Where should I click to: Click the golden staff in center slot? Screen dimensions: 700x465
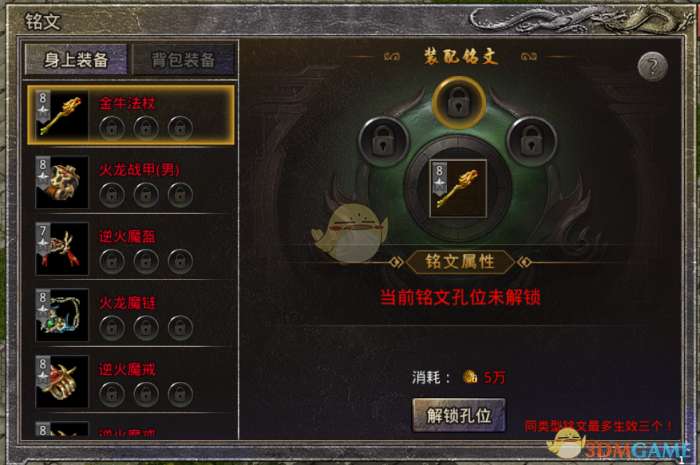[x=458, y=189]
